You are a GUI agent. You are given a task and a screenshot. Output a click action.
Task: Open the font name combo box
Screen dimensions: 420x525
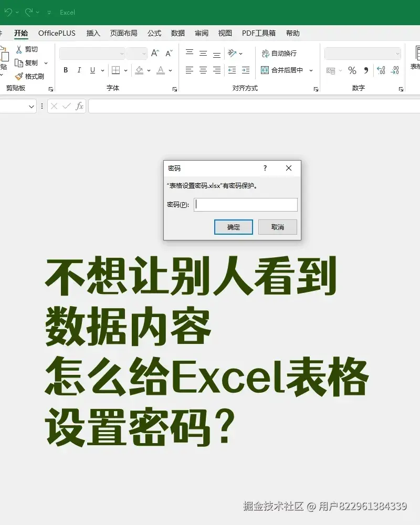pos(92,54)
